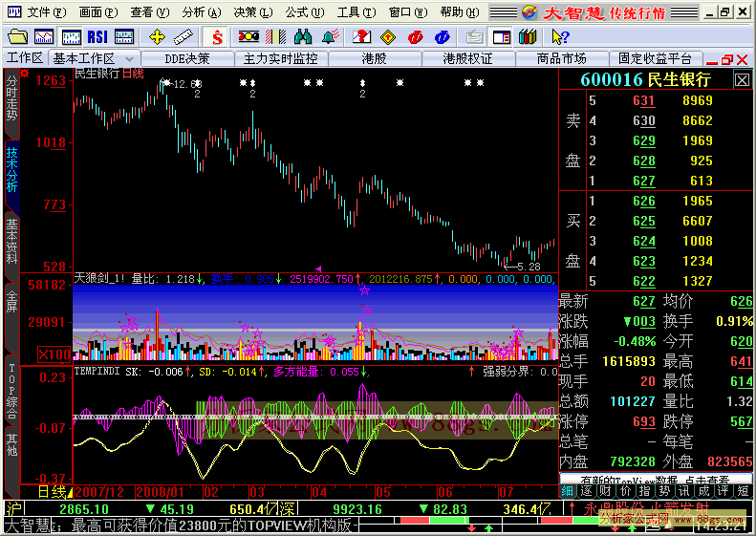Image resolution: width=756 pixels, height=536 pixels.
Task: Open the 公式(U) menu
Action: coord(304,12)
